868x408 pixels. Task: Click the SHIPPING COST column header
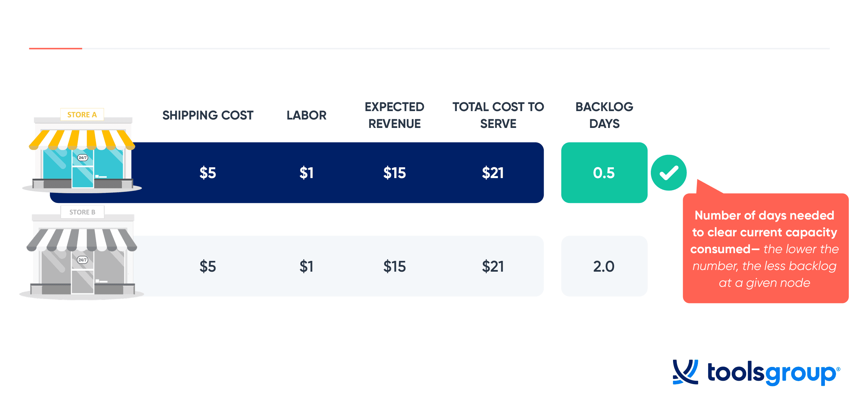click(208, 115)
